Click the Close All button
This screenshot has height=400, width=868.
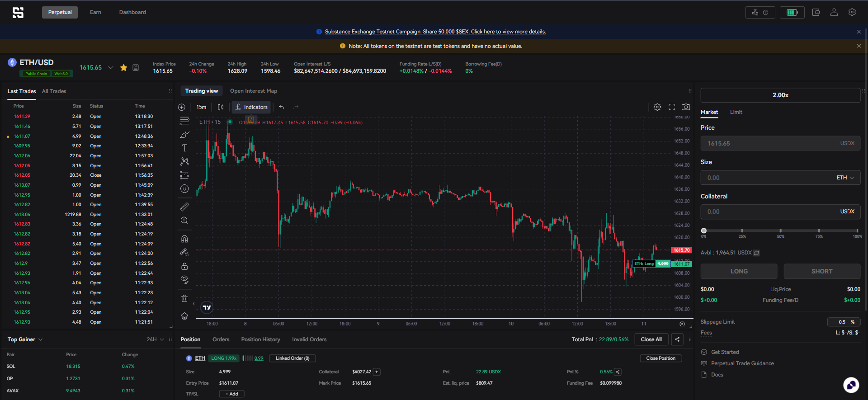(x=651, y=339)
